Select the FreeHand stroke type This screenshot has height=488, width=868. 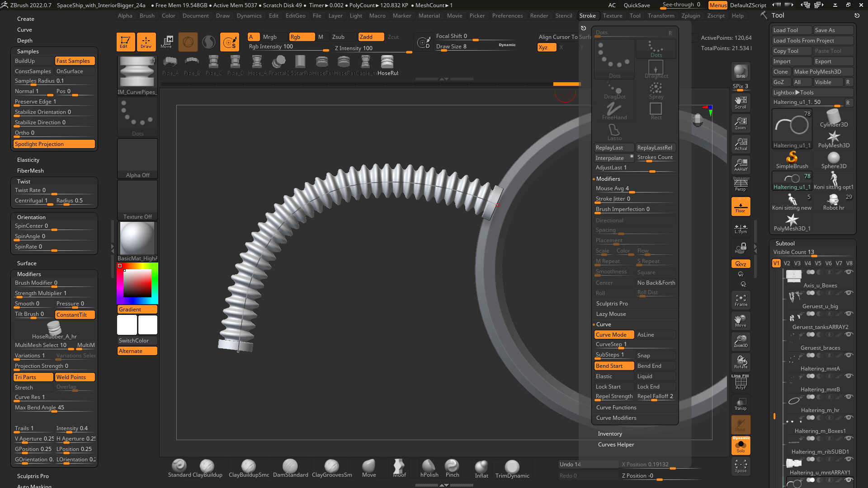coord(614,111)
